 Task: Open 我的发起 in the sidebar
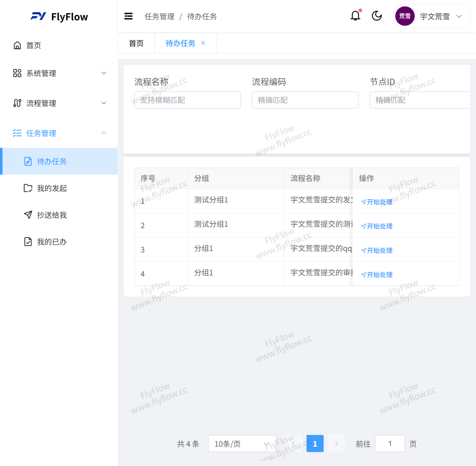click(59, 188)
